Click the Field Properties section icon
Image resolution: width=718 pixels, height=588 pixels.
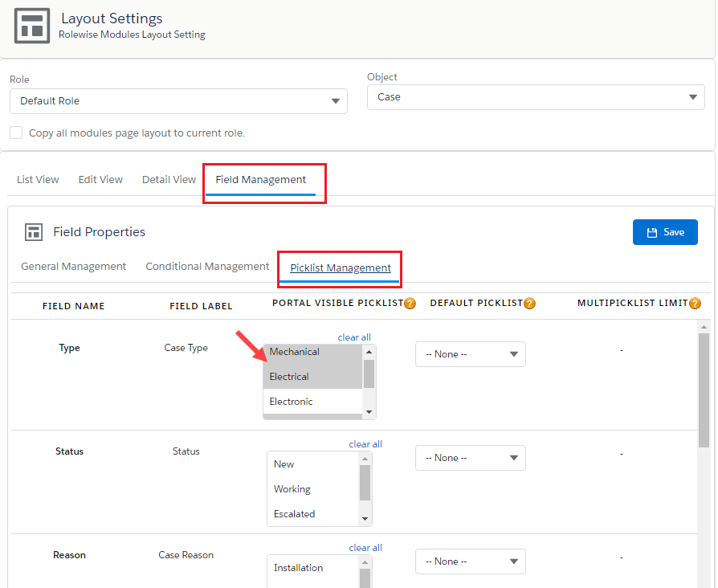[34, 232]
